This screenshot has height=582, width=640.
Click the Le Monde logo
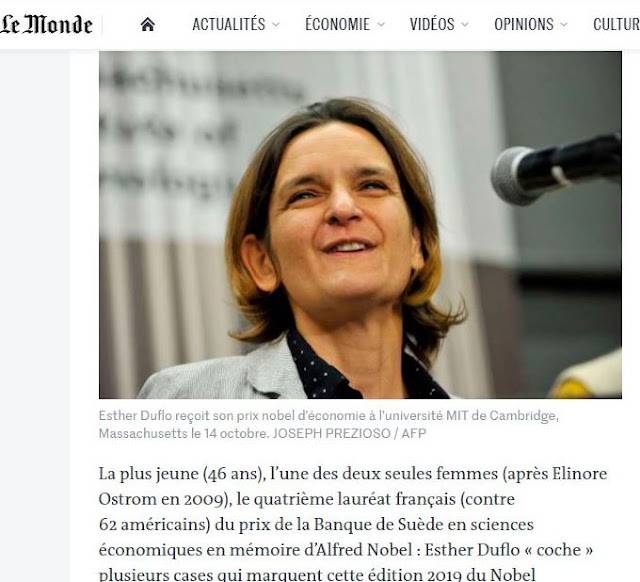pyautogui.click(x=46, y=24)
